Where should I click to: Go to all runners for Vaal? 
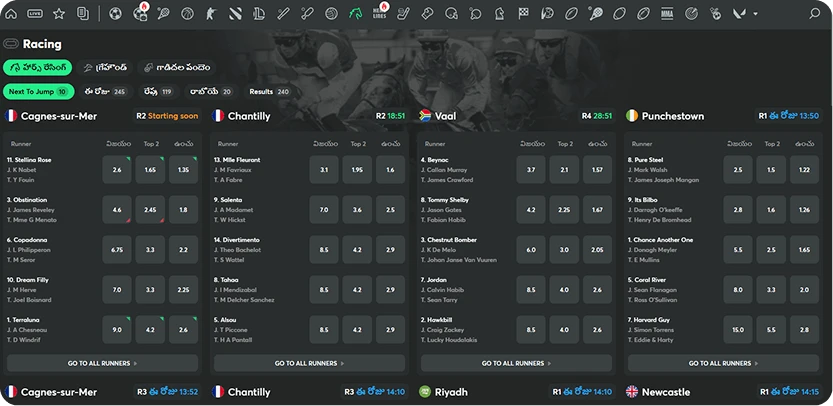click(x=516, y=363)
